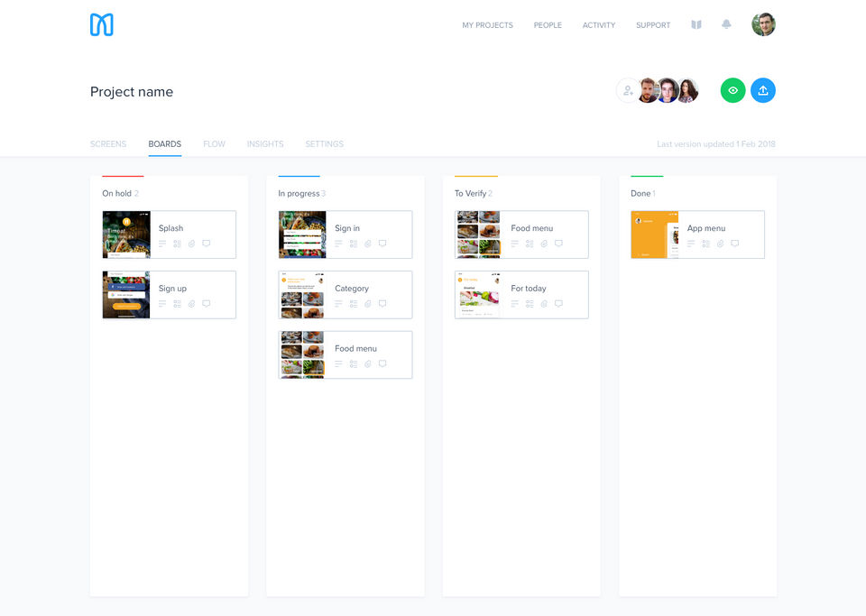Open attachment icon on Splash card
The width and height of the screenshot is (866, 616).
[x=191, y=244]
